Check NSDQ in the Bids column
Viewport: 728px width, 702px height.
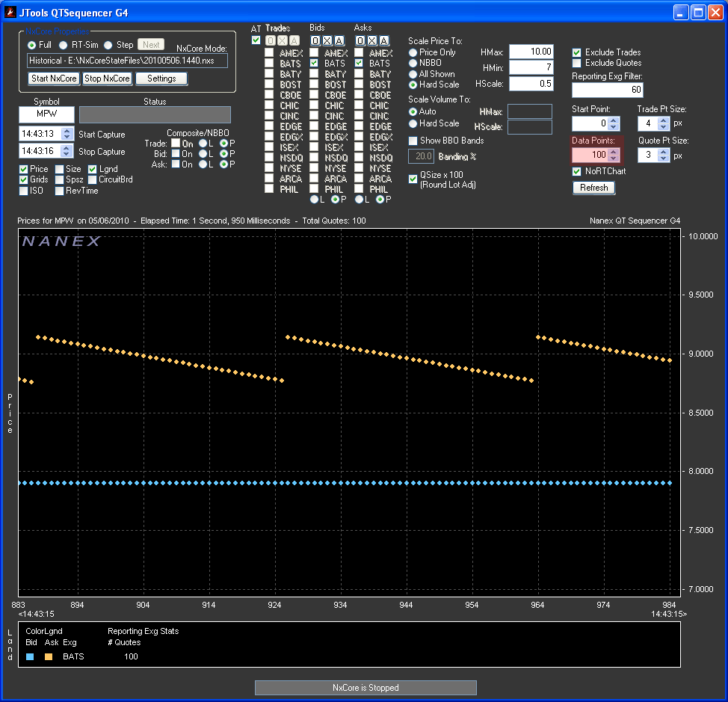315,158
